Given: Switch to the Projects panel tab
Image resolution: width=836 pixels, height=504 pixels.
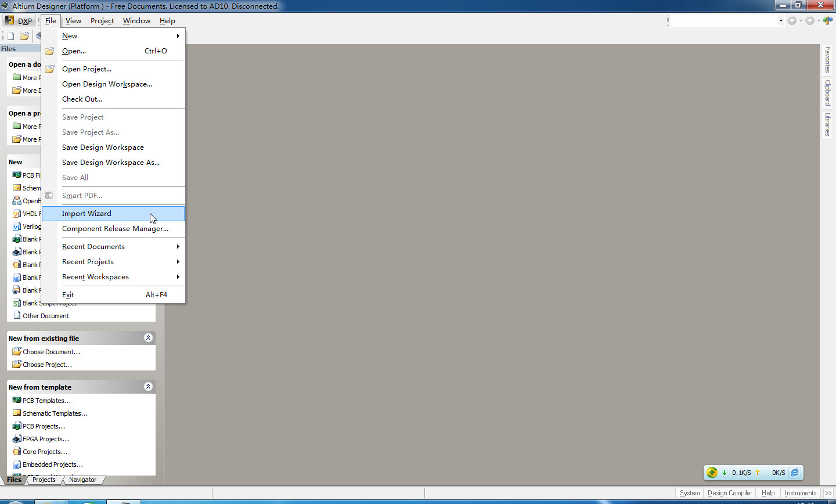Looking at the screenshot, I should [44, 480].
